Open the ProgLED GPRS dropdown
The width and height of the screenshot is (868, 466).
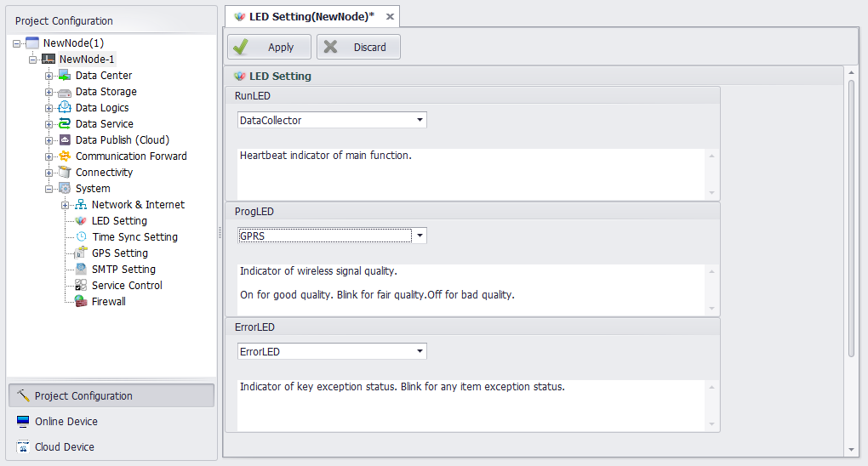tap(420, 236)
